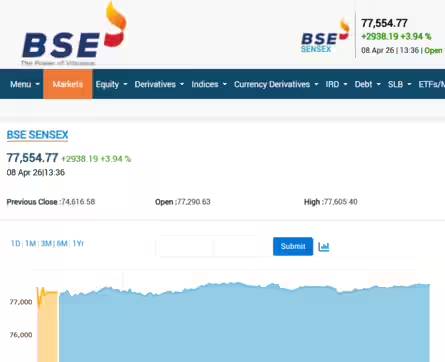Viewport: 445px width, 362px height.
Task: Select the 1Yr chart range
Action: (78, 243)
